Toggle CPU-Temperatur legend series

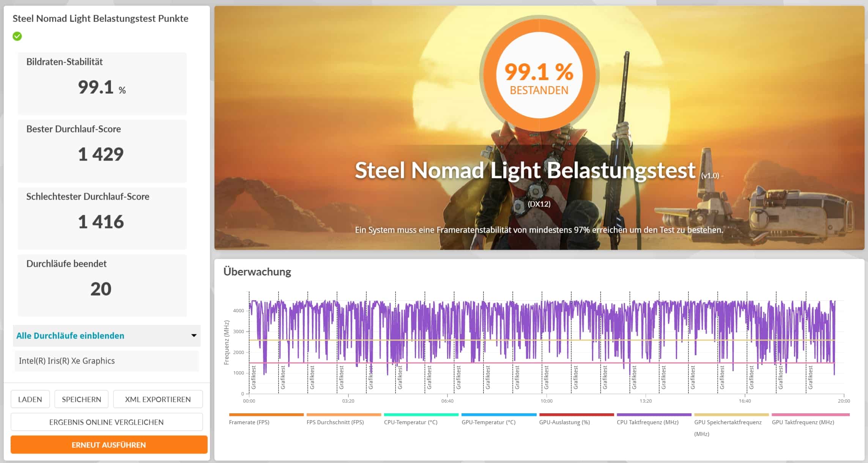(x=411, y=422)
